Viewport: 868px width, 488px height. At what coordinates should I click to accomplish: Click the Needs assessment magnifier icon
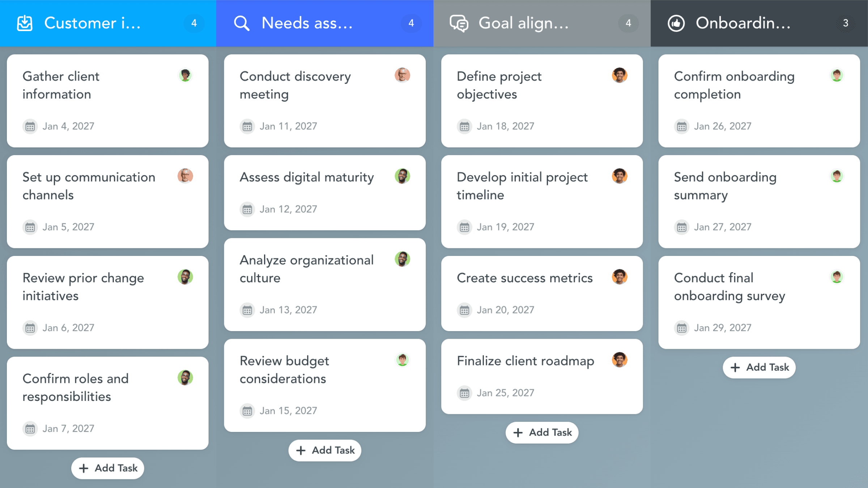[x=242, y=23]
